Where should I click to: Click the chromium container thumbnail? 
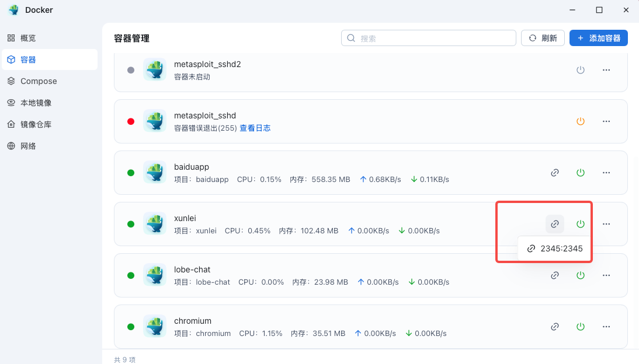(x=155, y=326)
